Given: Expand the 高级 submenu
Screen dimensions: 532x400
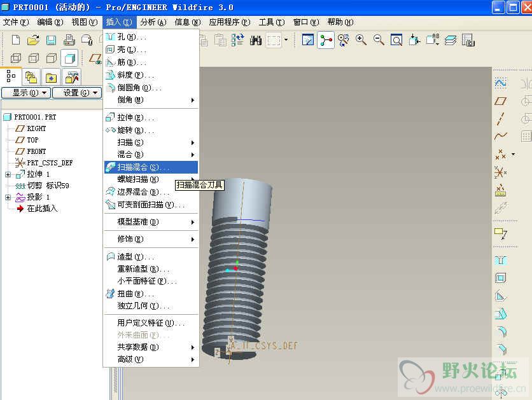Looking at the screenshot, I should 151,359.
